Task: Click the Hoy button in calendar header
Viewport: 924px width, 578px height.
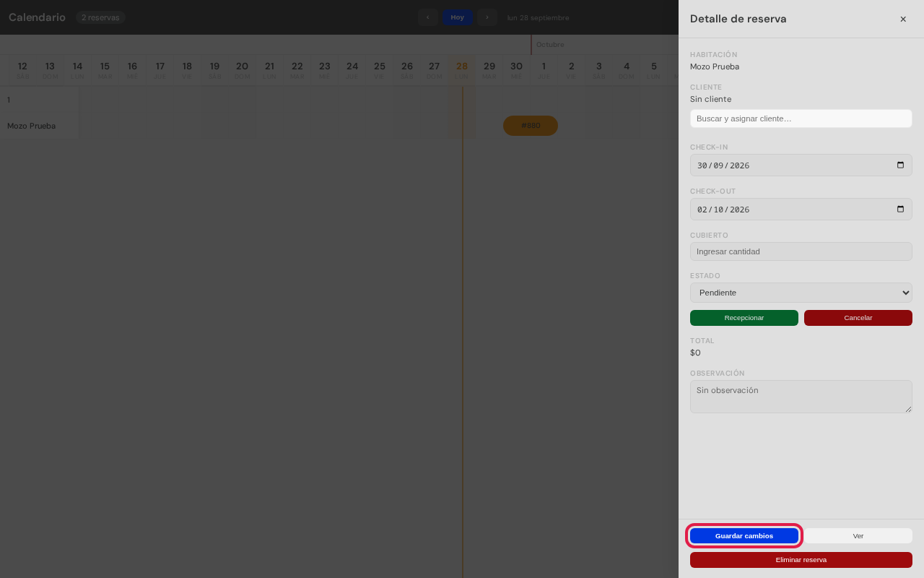Action: [x=458, y=17]
